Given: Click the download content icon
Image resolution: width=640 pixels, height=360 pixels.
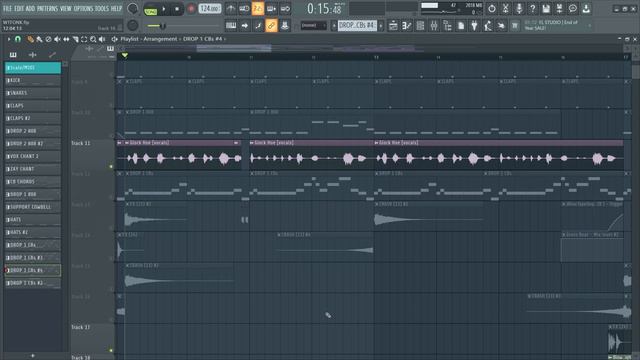Looking at the screenshot, I should click(x=586, y=9).
